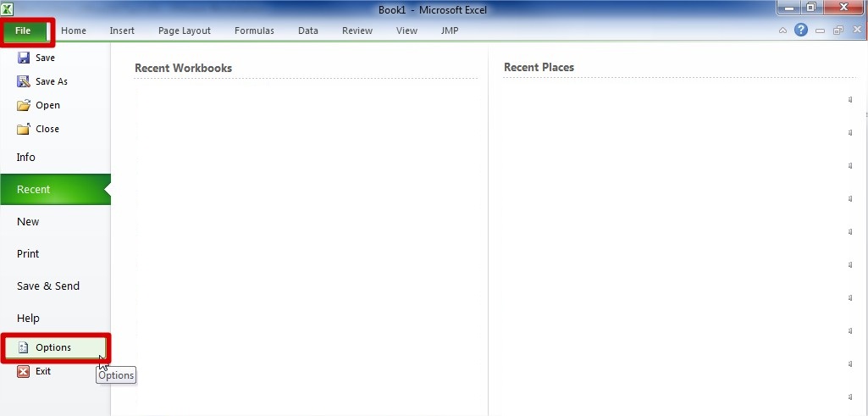
Task: Click the Save icon in the File menu
Action: (x=24, y=58)
